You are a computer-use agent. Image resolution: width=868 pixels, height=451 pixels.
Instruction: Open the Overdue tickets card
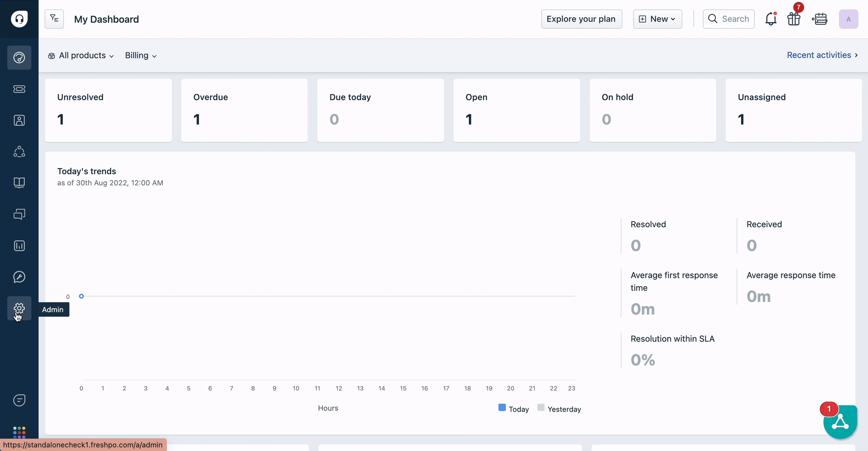pos(244,110)
